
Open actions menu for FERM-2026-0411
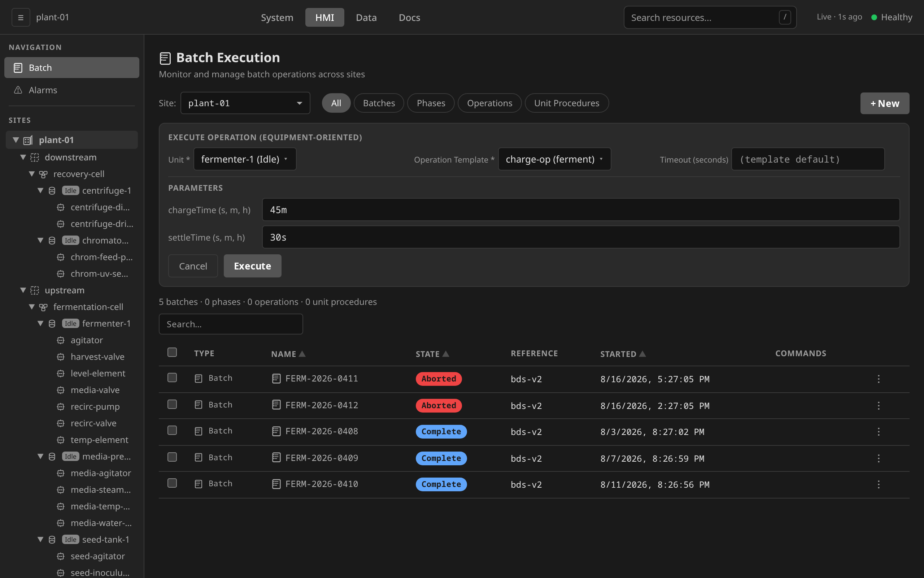coord(879,379)
